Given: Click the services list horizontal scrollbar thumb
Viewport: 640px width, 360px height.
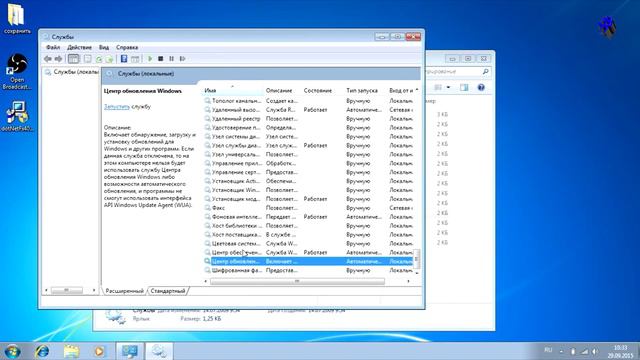Looking at the screenshot, I should pos(297,281).
